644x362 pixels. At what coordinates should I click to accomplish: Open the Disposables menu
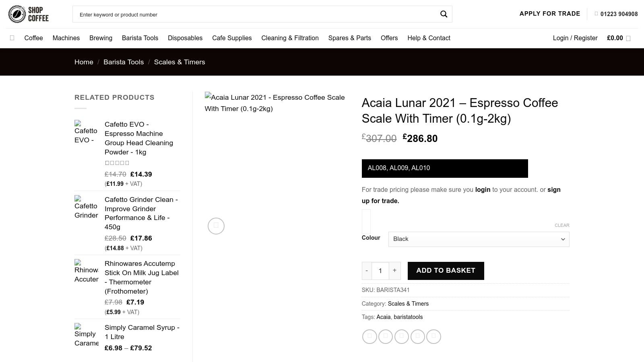[x=185, y=38]
